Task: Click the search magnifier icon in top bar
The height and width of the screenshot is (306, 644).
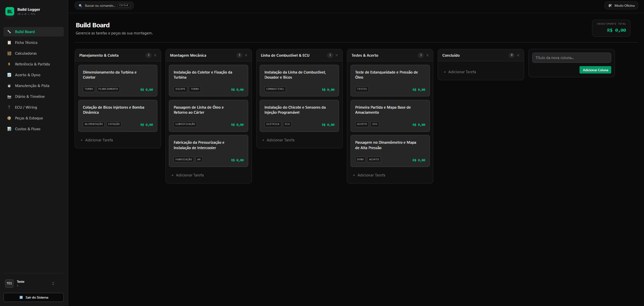Action: coord(80,6)
